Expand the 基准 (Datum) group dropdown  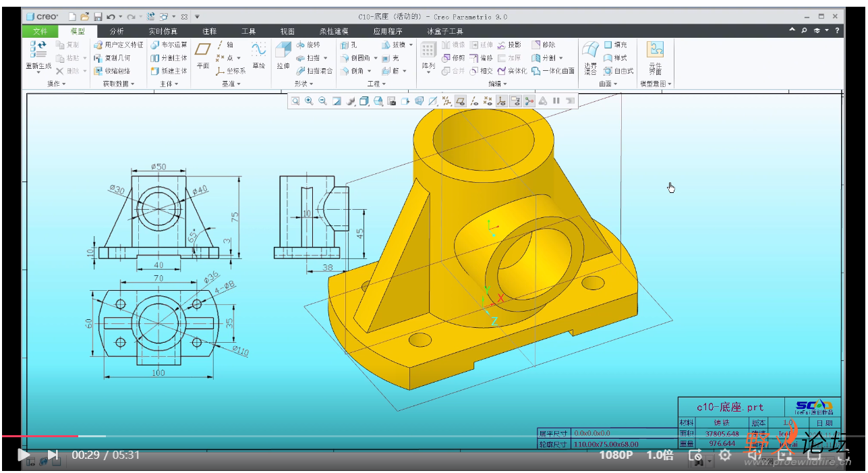point(231,84)
